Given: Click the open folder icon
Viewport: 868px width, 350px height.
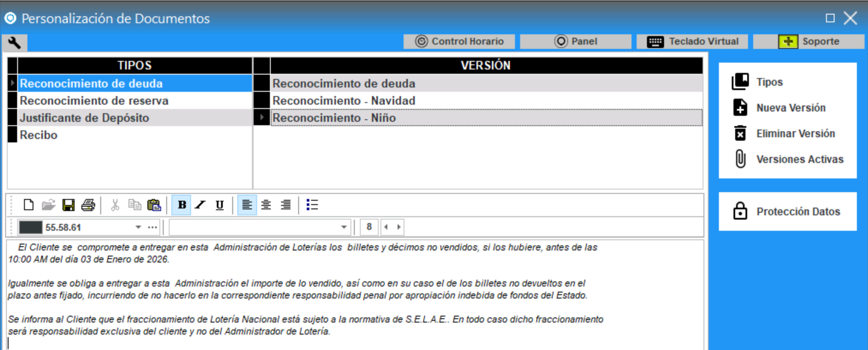Looking at the screenshot, I should click(48, 205).
